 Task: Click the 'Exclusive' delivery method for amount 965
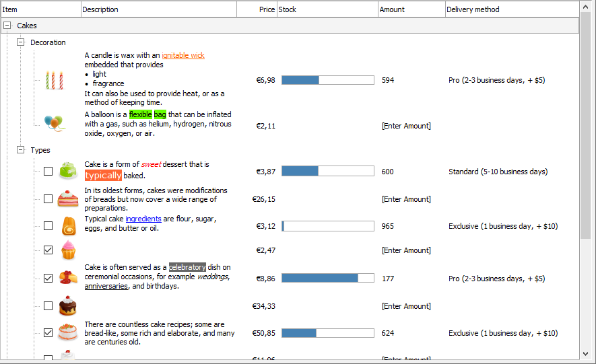pyautogui.click(x=503, y=226)
